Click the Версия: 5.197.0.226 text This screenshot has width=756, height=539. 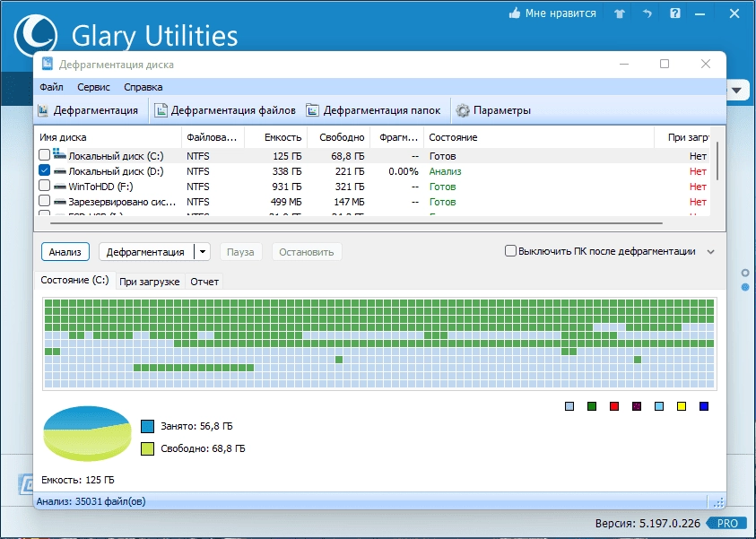647,524
